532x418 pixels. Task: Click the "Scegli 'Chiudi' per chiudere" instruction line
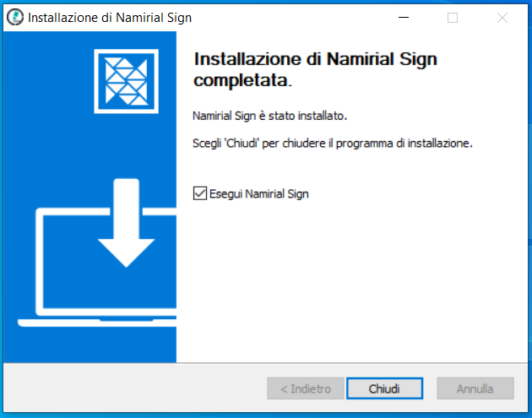coord(333,144)
